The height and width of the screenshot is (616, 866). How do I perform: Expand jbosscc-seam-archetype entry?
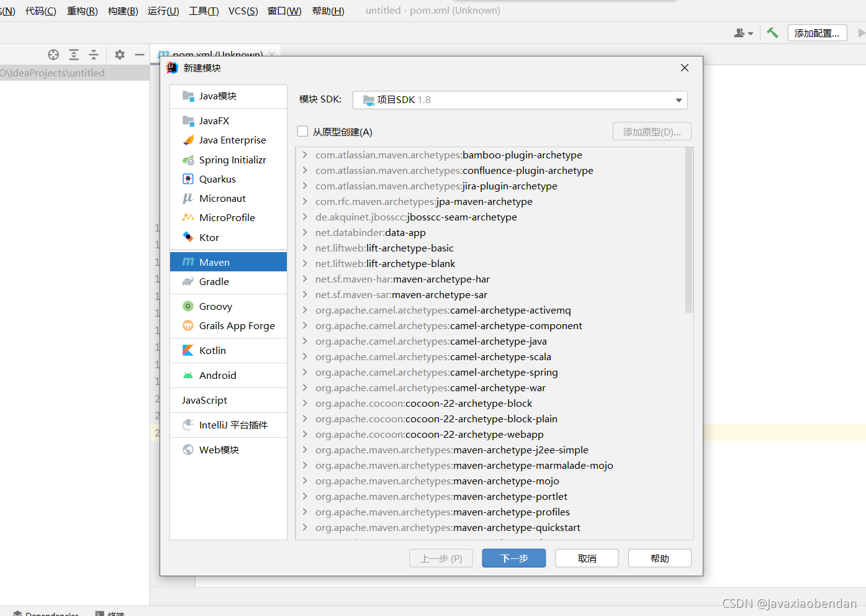tap(305, 217)
